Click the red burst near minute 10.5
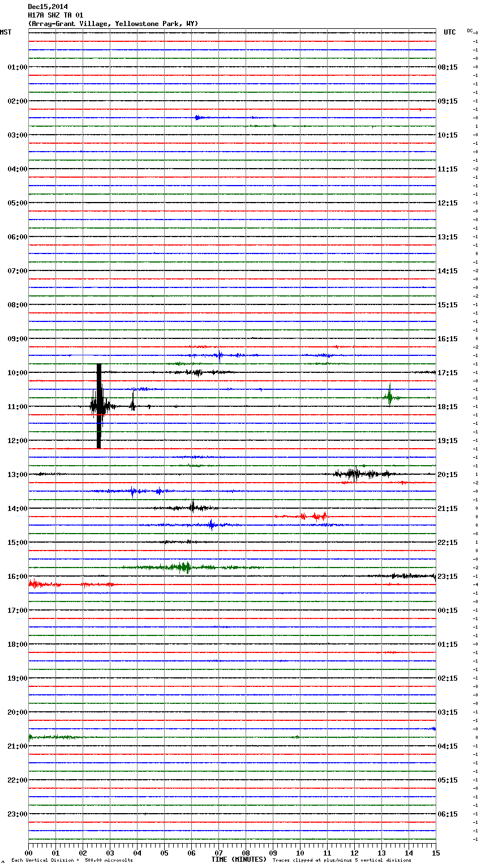This screenshot has height=868, width=481. pos(313,516)
